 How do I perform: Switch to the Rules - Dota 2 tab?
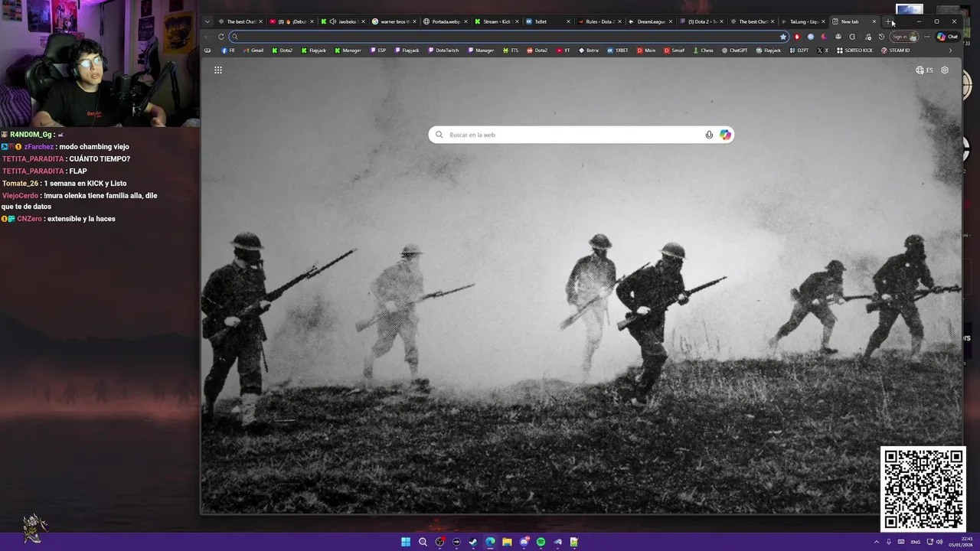(599, 21)
